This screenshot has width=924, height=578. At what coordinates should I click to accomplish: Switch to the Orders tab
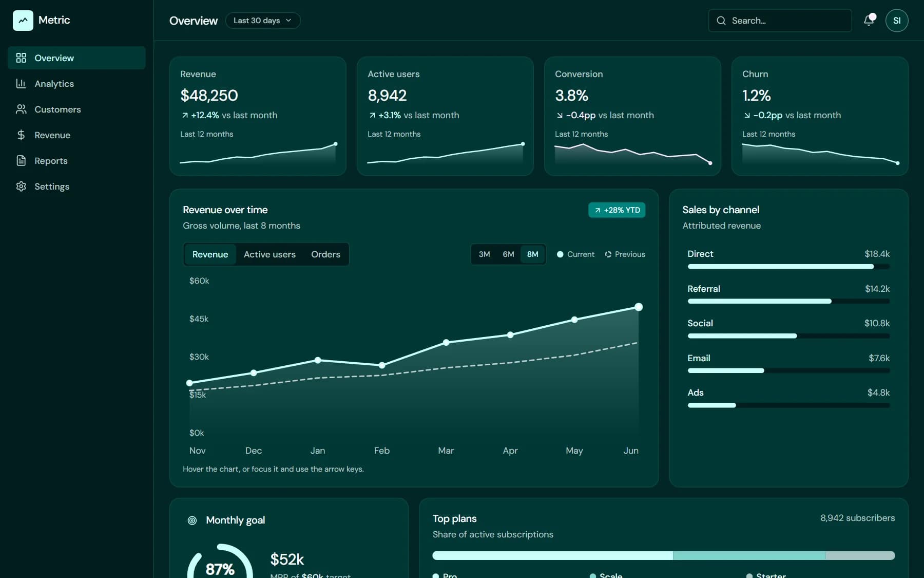(x=325, y=254)
